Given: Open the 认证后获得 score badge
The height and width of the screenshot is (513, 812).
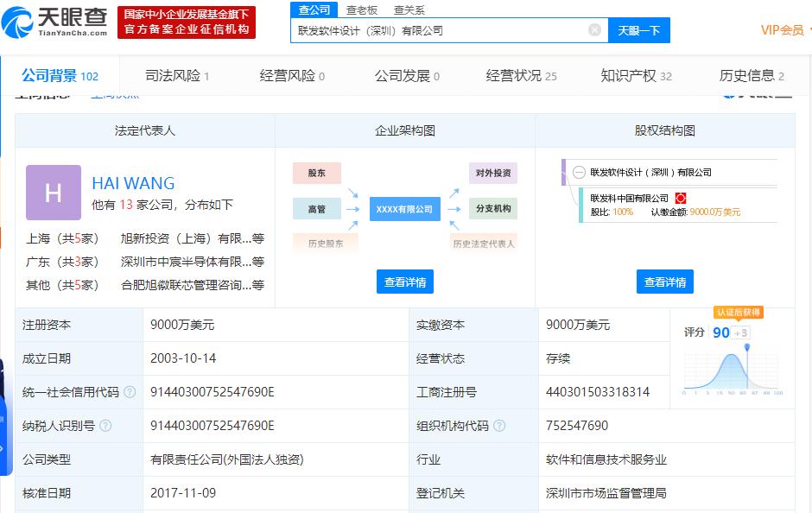Looking at the screenshot, I should point(739,312).
